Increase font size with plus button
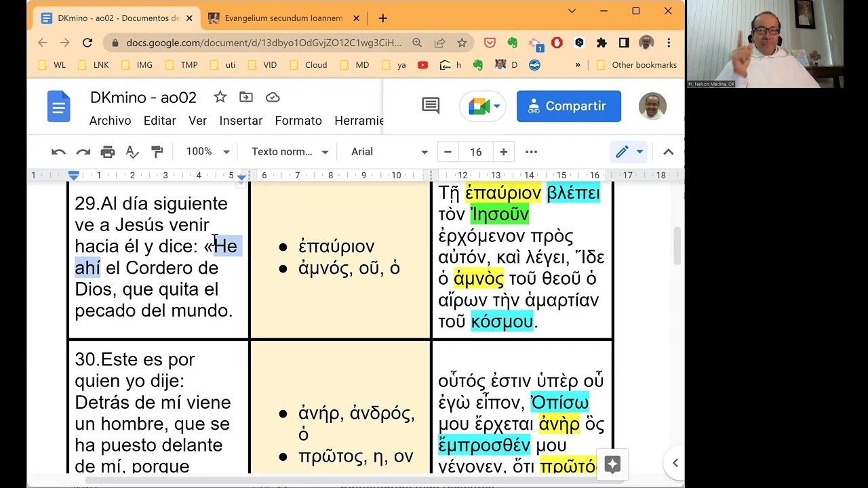The image size is (868, 488). click(x=503, y=152)
